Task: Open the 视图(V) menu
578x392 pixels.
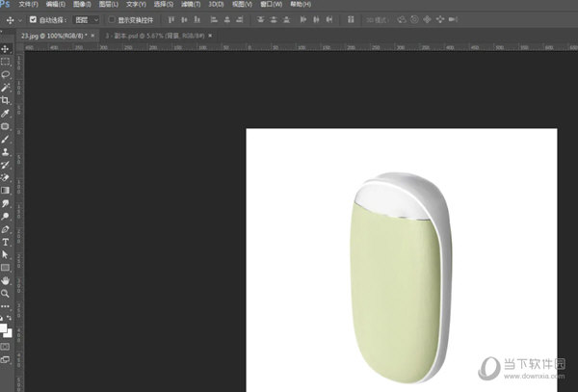Action: click(242, 5)
